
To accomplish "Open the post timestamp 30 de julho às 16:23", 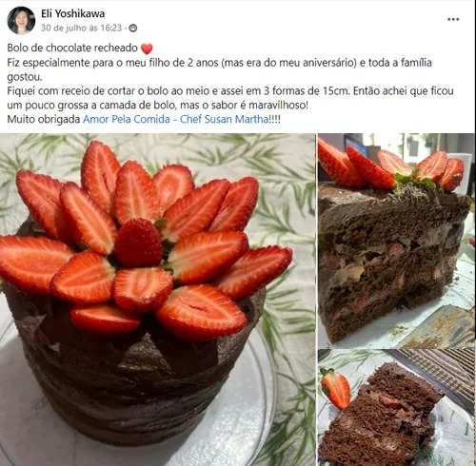I will pyautogui.click(x=81, y=29).
